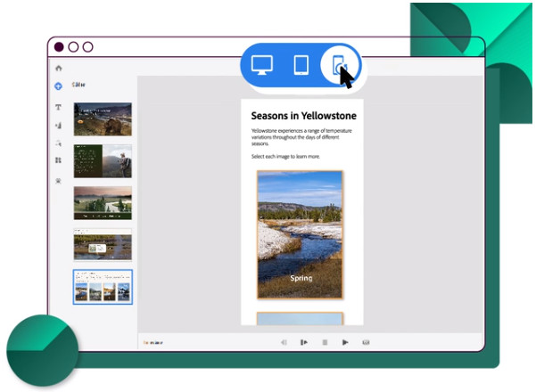The image size is (536, 392).
Task: Open the widgets blocks icon in sidebar
Action: (x=59, y=160)
